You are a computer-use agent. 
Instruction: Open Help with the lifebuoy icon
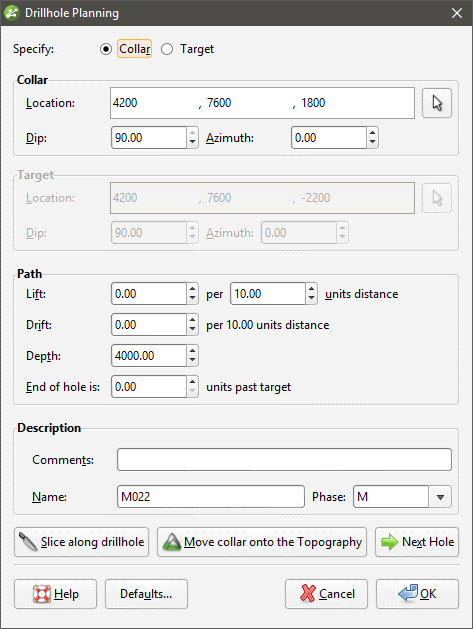pos(55,594)
